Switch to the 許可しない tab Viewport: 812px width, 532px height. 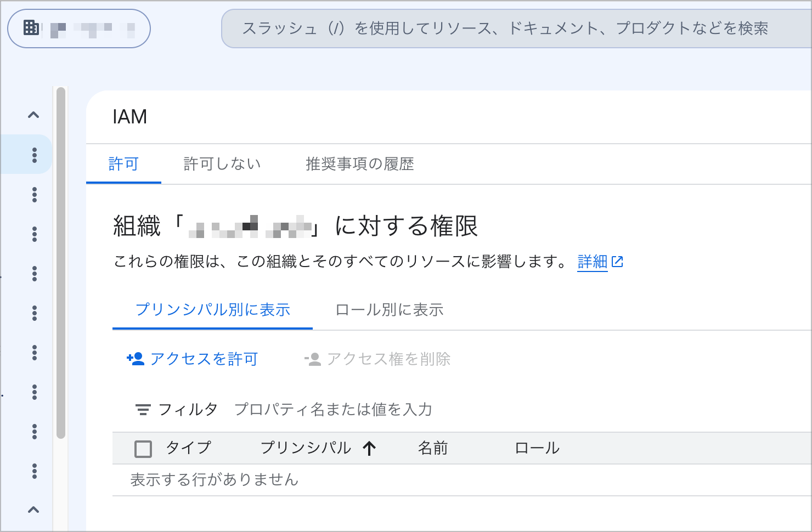(x=222, y=164)
